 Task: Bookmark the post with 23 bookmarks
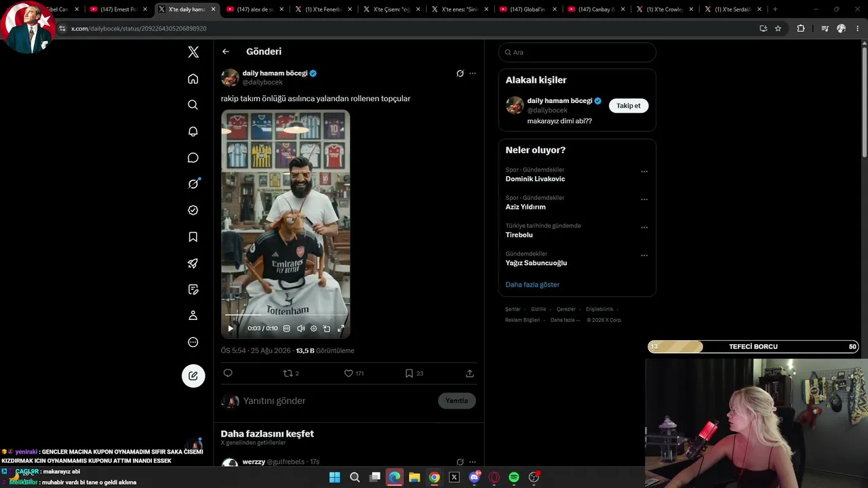tap(414, 373)
